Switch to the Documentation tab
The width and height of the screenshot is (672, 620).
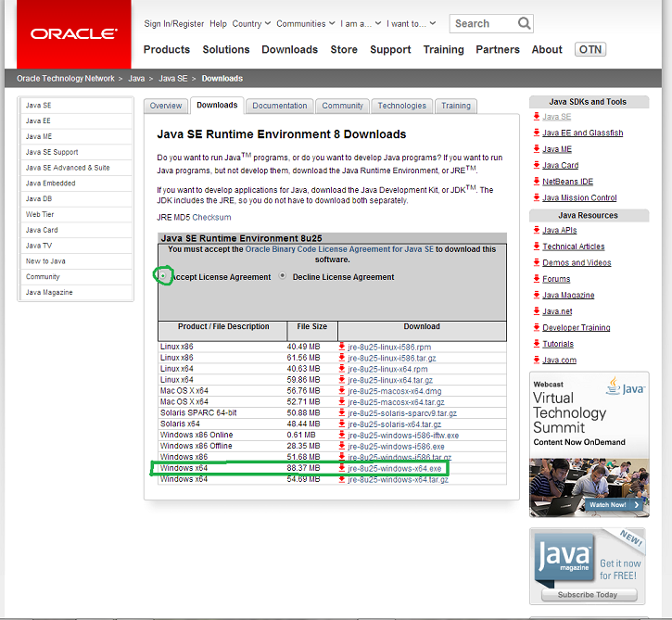tap(279, 106)
